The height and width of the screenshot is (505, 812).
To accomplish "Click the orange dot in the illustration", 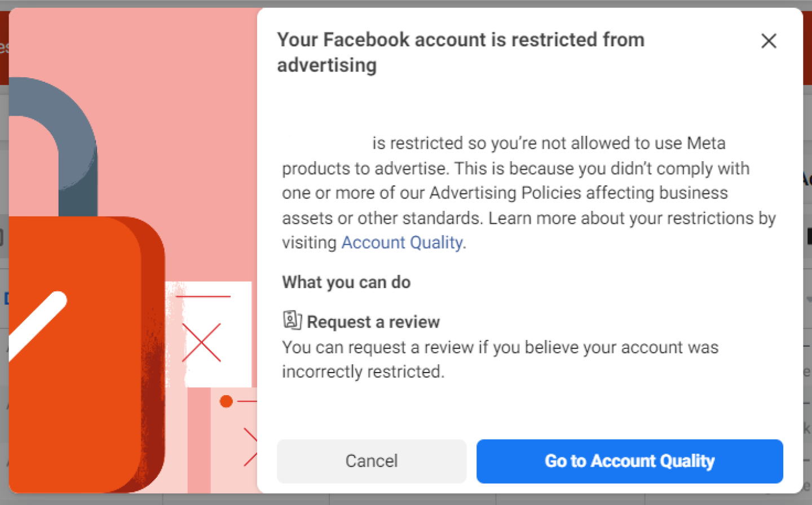I will coord(226,401).
